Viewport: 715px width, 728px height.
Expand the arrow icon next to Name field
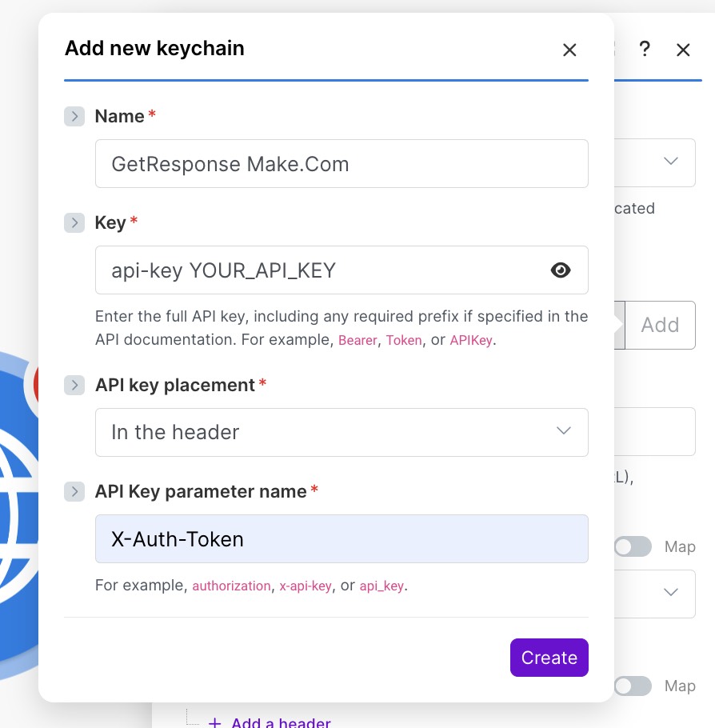[x=74, y=116]
